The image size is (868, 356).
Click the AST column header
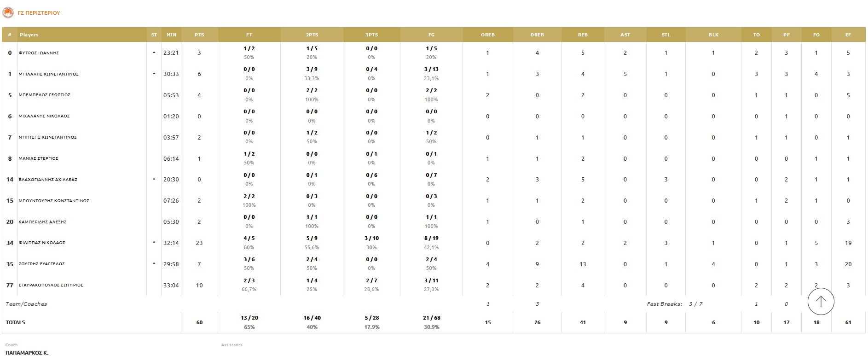[625, 35]
